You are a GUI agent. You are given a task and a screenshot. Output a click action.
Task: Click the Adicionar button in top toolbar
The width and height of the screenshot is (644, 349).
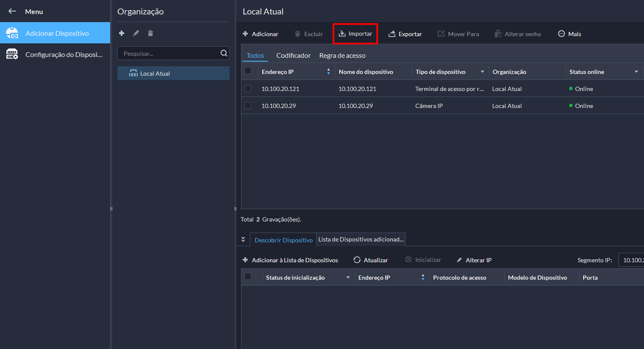pos(261,34)
